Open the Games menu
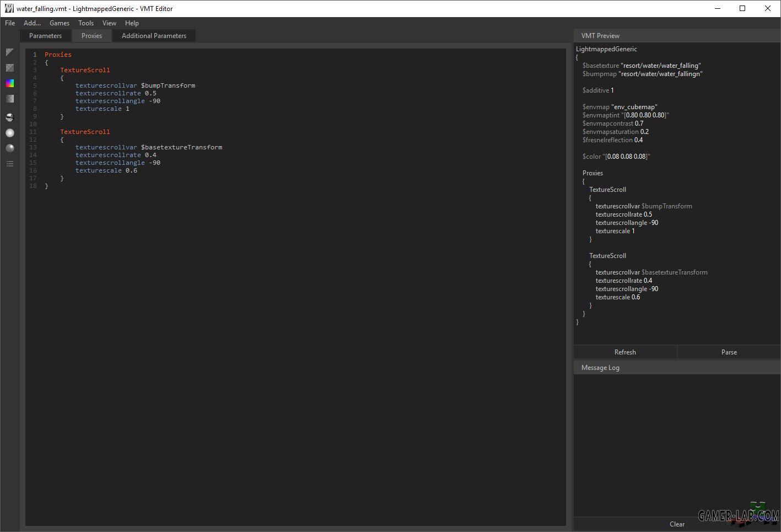Screen dimensions: 781x532 [x=60, y=23]
